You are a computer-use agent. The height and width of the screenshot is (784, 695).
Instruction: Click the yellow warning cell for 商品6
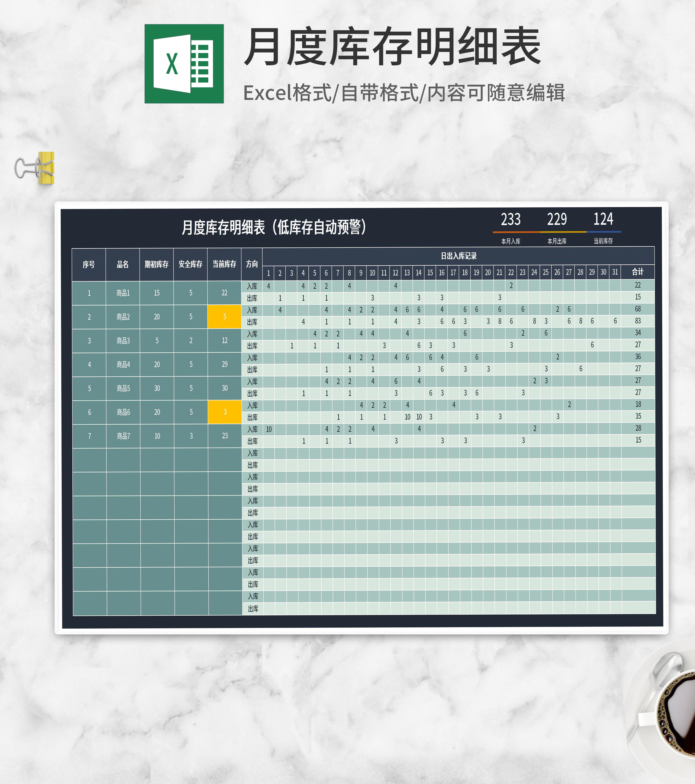(225, 412)
